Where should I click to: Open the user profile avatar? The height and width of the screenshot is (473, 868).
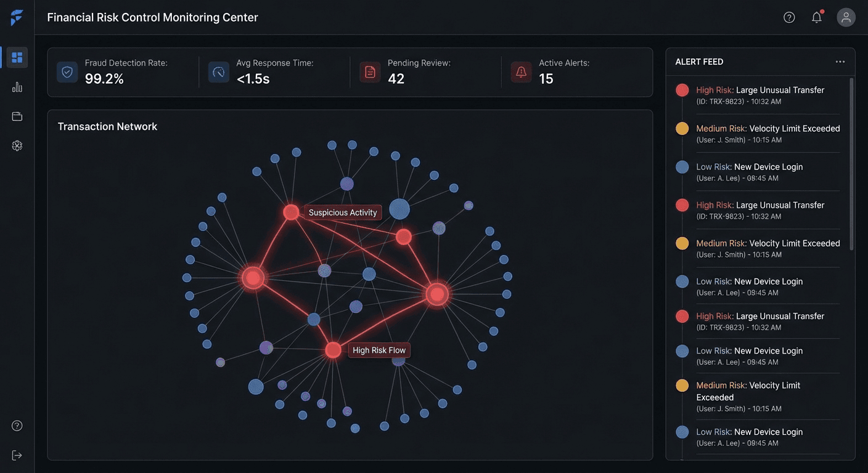pyautogui.click(x=846, y=17)
